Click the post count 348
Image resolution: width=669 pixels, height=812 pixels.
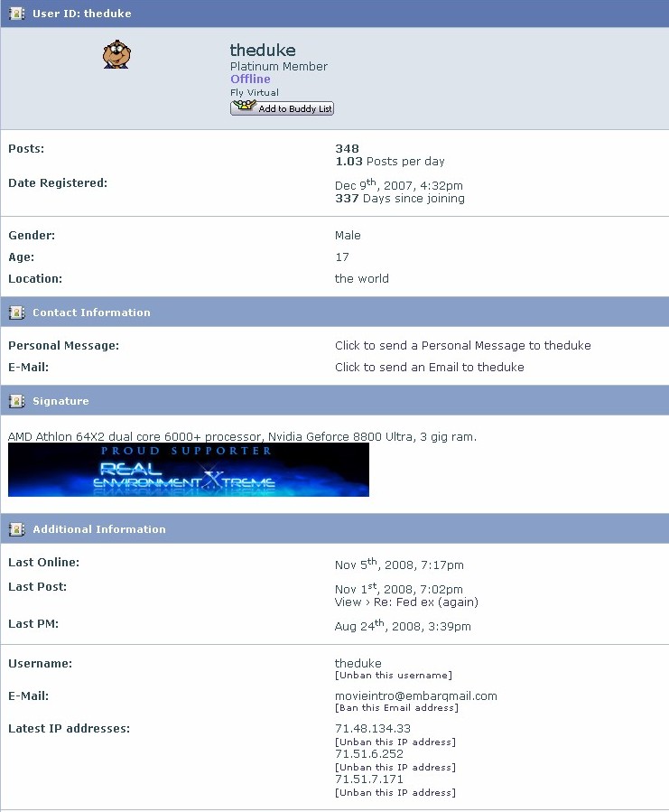[347, 149]
